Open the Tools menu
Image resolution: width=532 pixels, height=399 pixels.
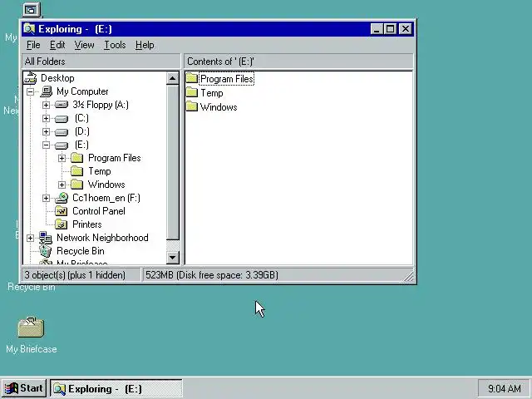[x=115, y=45]
